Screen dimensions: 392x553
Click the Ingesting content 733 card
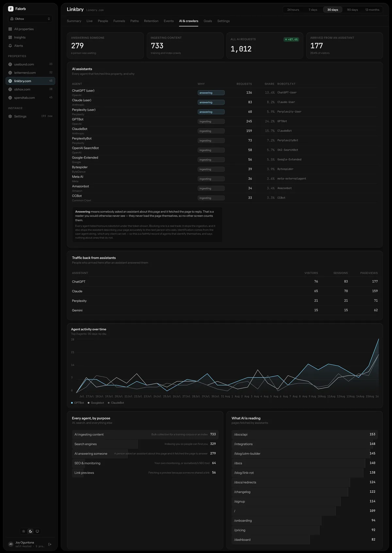(x=185, y=45)
